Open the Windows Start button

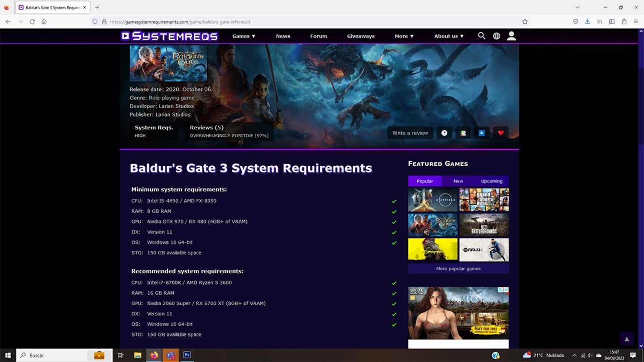point(8,355)
